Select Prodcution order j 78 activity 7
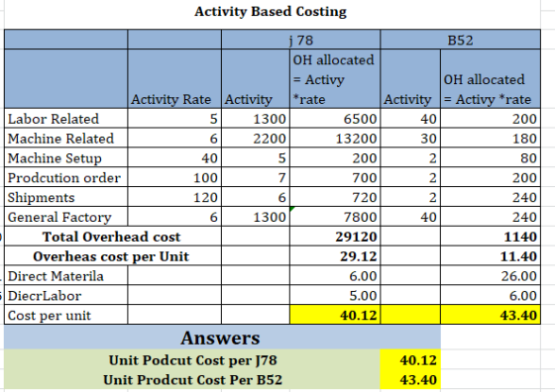Image resolution: width=555 pixels, height=392 pixels. [256, 177]
